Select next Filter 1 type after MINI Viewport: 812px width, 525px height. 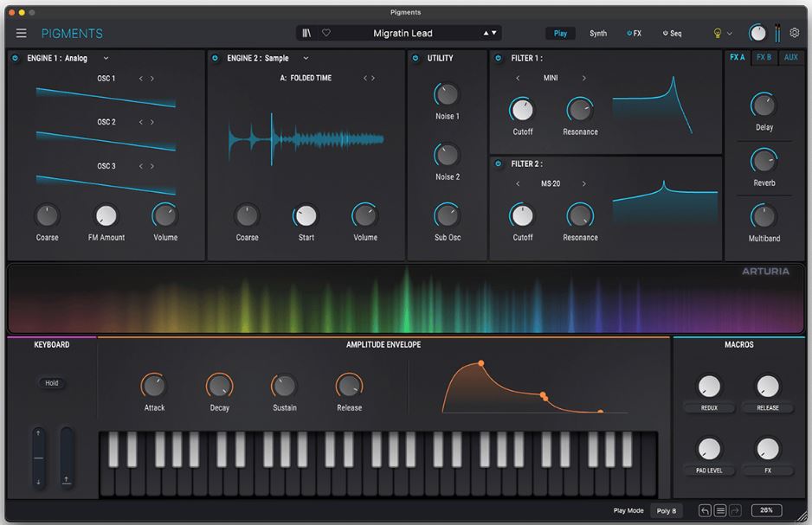584,78
